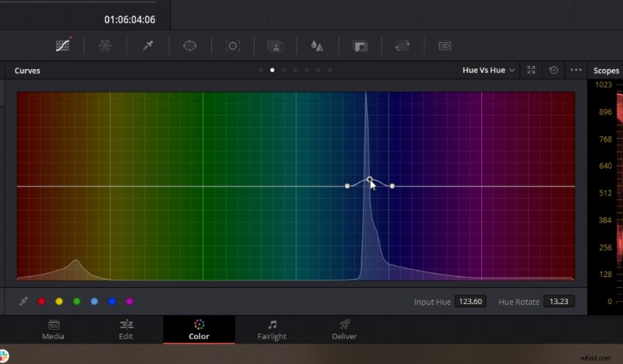Select the cyan hue preset dot
This screenshot has height=364, width=623.
(94, 301)
